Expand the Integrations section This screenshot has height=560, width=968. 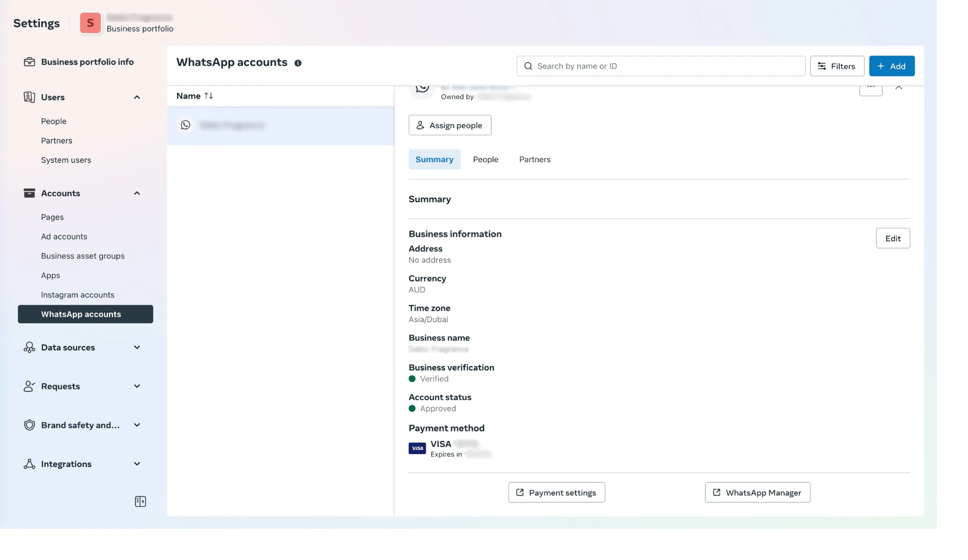[x=137, y=464]
